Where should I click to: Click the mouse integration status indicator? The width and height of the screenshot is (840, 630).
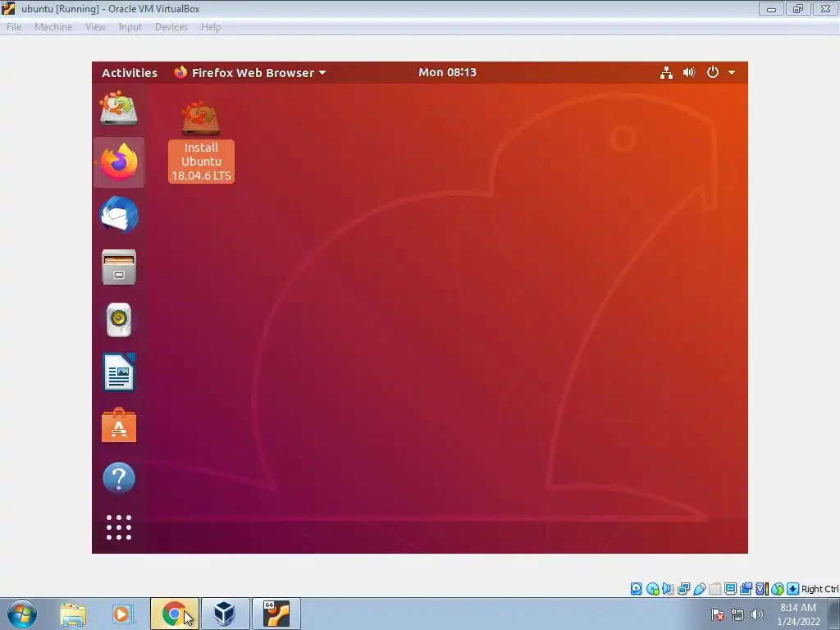pos(778,589)
